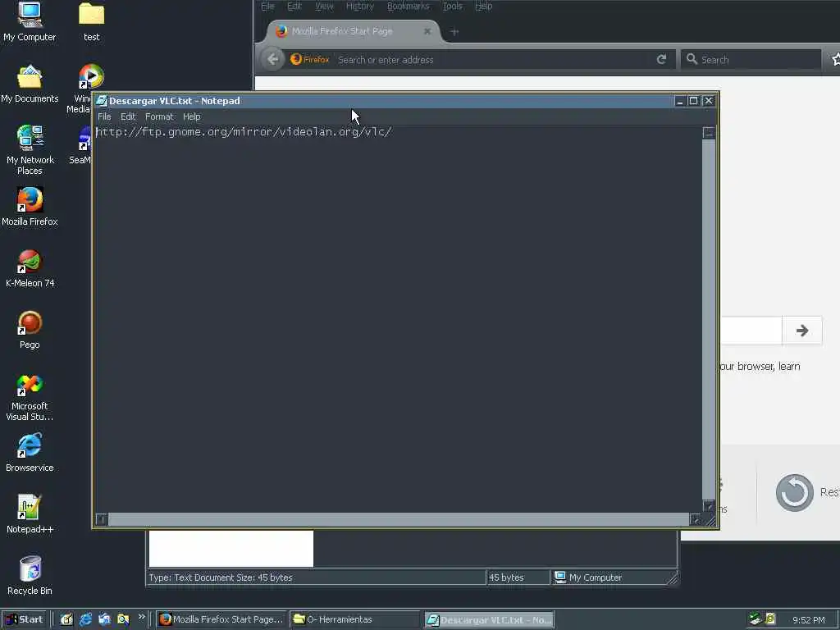Click the Outlook Express quick launch icon
The width and height of the screenshot is (840, 630).
104,619
